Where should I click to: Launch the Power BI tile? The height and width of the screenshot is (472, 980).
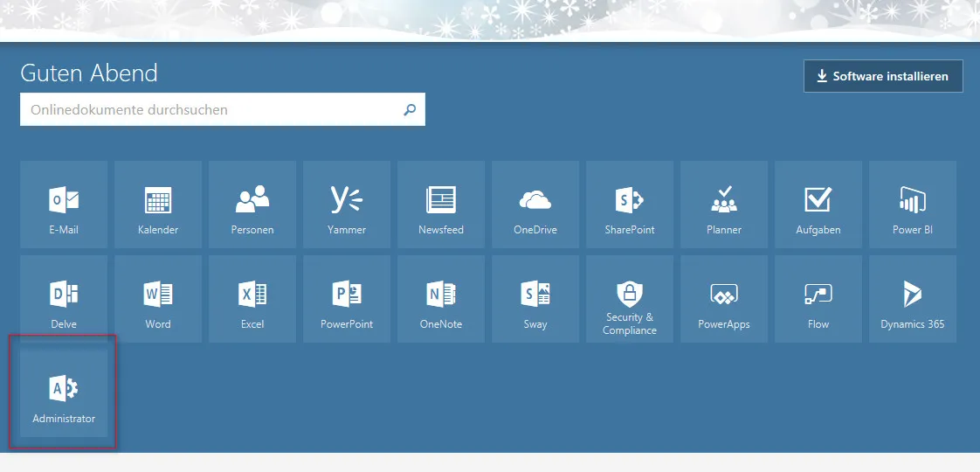tap(913, 205)
